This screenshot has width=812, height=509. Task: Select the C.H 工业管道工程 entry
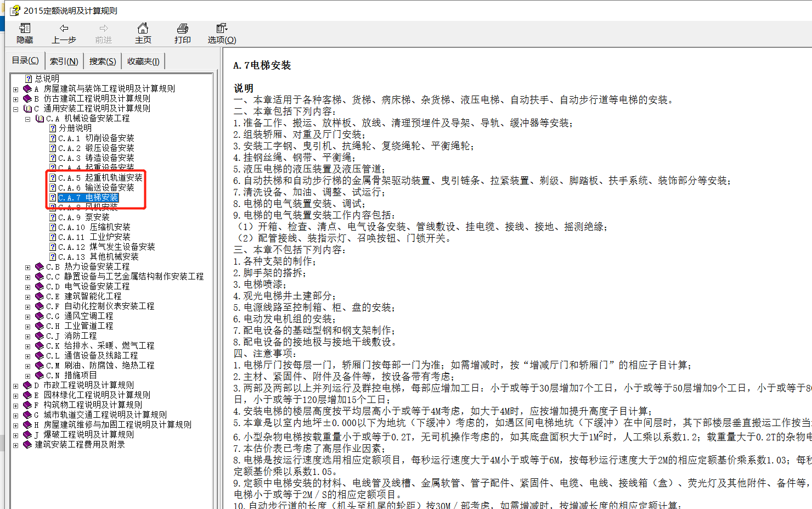click(x=80, y=326)
